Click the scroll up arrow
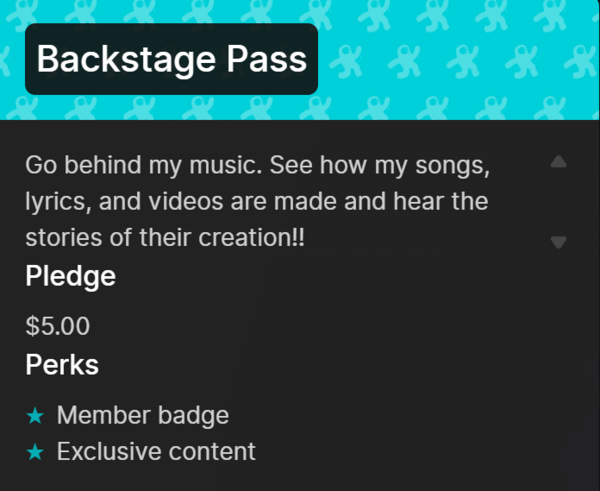This screenshot has width=600, height=491. point(559,161)
